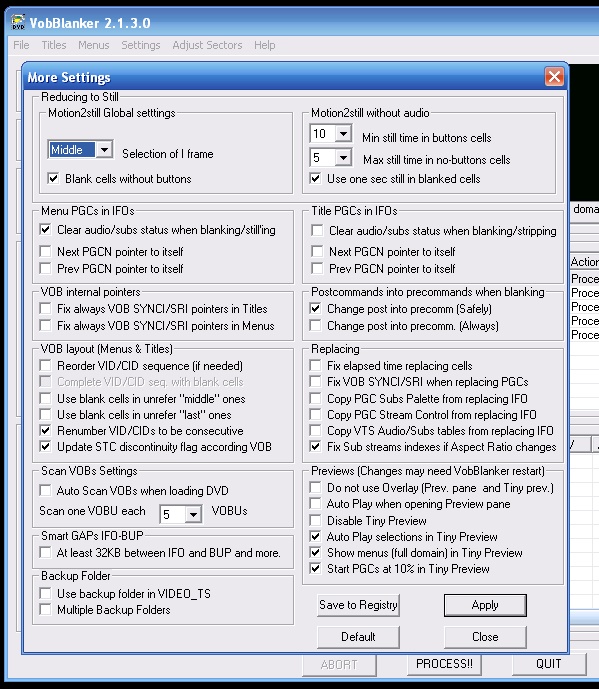Check Change post into precomm. (Always)
Viewport: 599px width, 689px height.
tap(315, 326)
